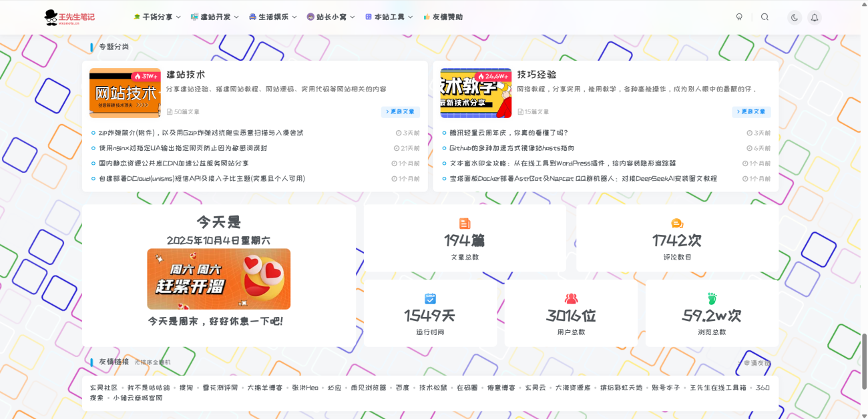Screen dimensions: 868x419
Task: Open the 生活娱乐 navigation menu
Action: [x=272, y=17]
